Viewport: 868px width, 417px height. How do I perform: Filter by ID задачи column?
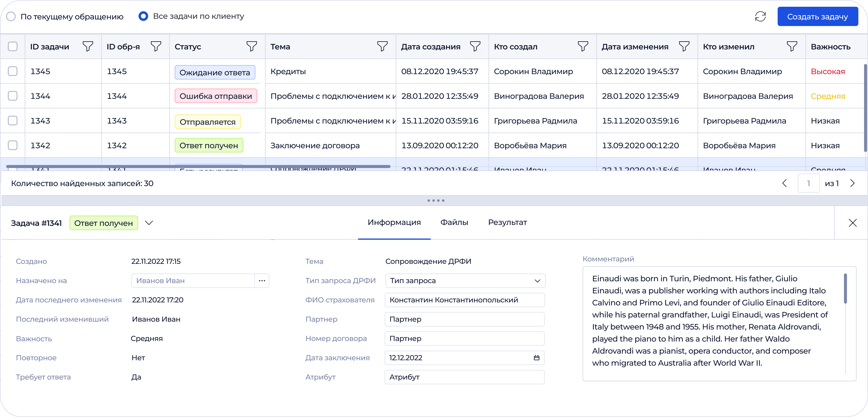pyautogui.click(x=88, y=47)
